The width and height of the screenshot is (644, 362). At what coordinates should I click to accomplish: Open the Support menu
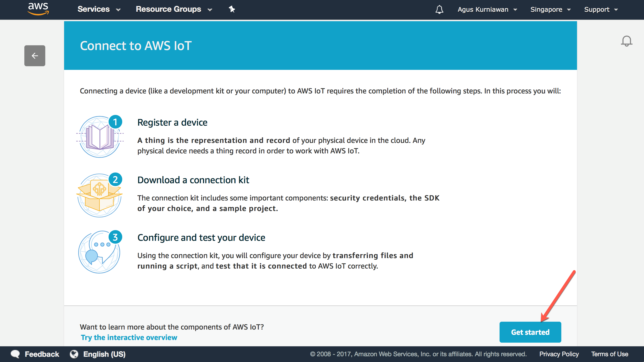(x=601, y=9)
